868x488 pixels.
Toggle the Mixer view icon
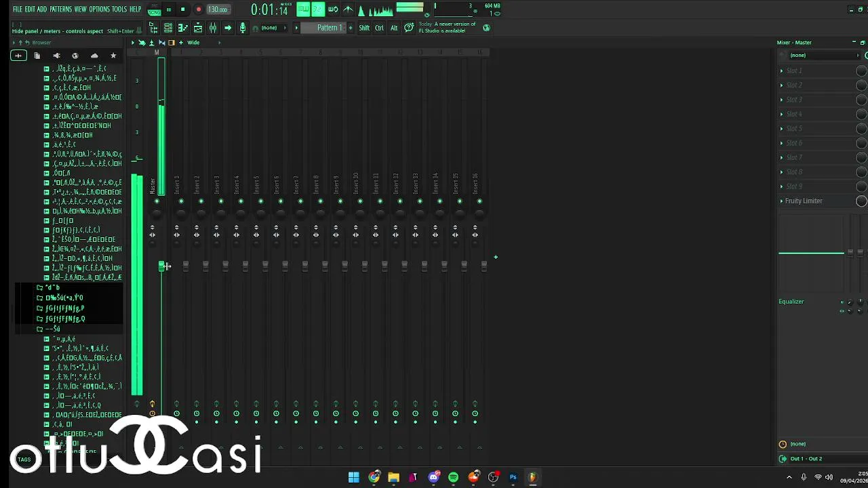213,28
